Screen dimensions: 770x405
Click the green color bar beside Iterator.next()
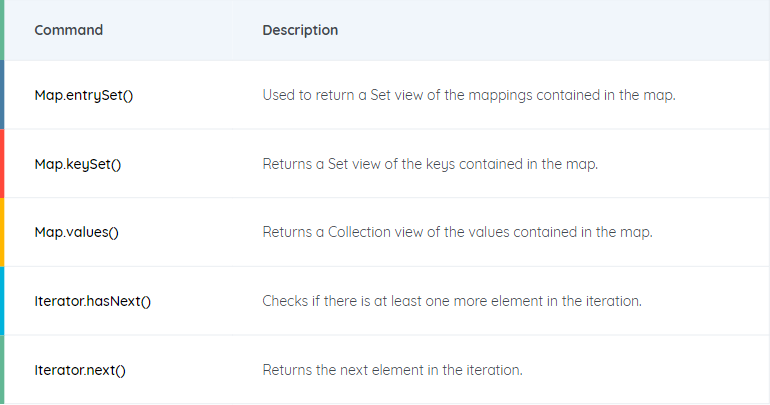2,370
